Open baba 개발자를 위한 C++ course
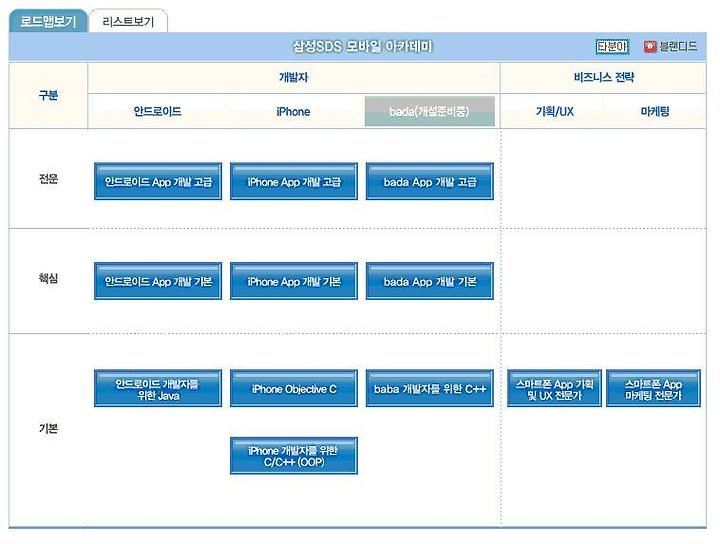 (x=430, y=388)
